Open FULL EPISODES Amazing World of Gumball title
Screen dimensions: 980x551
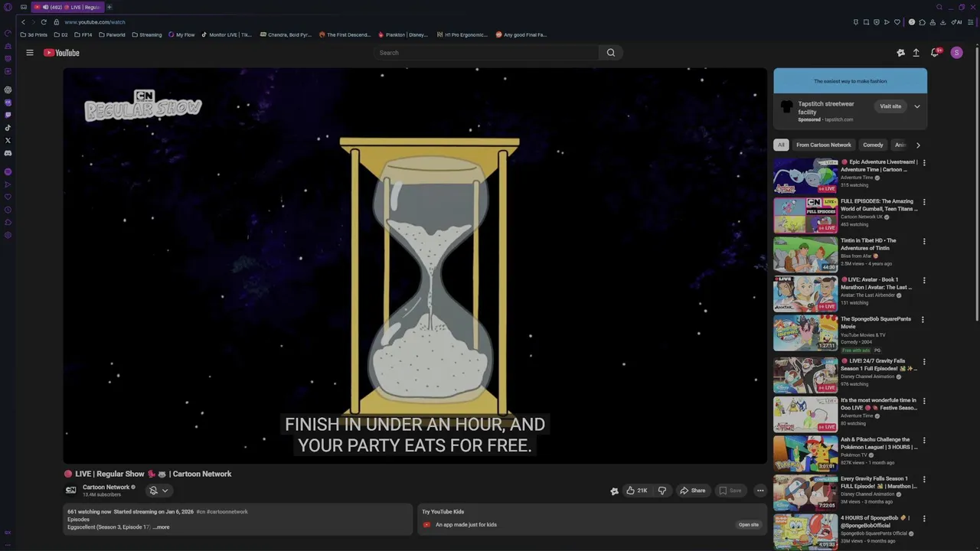coord(879,205)
